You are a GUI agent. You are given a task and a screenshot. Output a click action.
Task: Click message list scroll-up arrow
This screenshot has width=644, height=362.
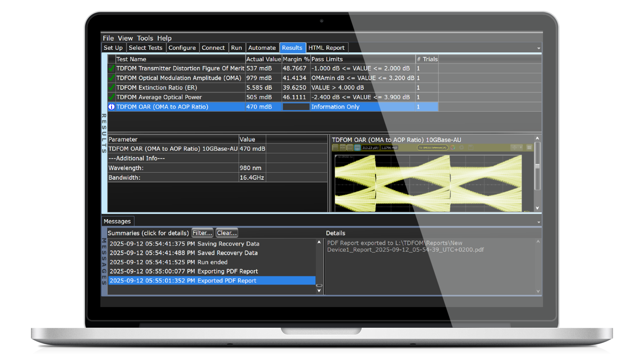coord(319,242)
